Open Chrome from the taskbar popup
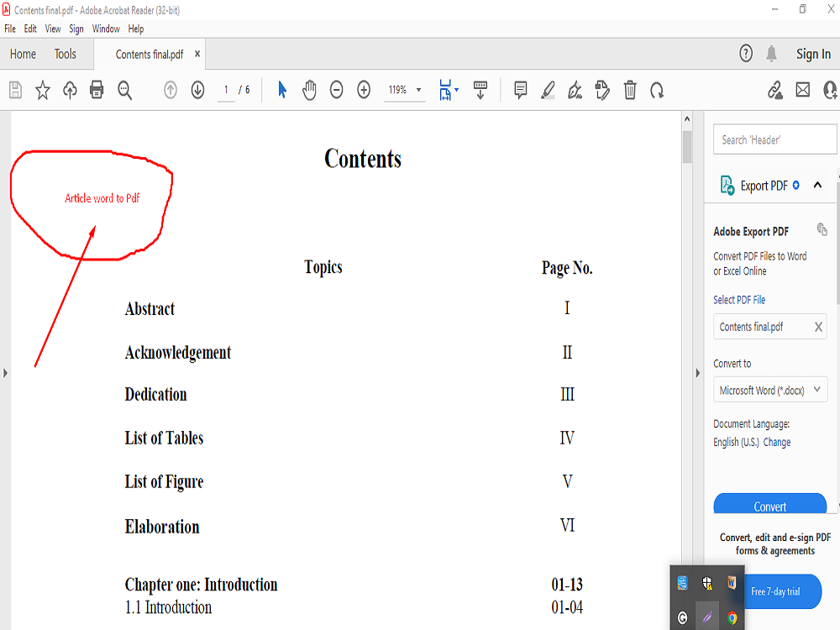Image resolution: width=840 pixels, height=630 pixels. pyautogui.click(x=730, y=617)
